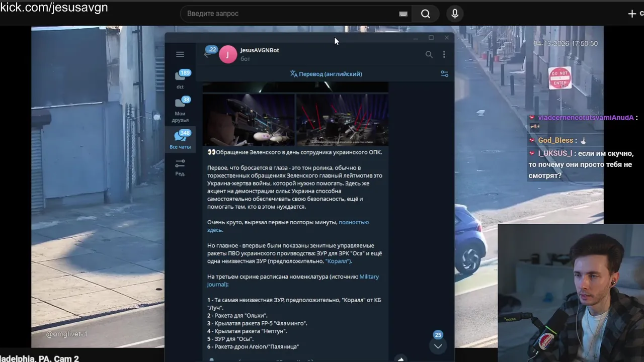Image resolution: width=644 pixels, height=362 pixels.
Task: Start voice search with microphone icon
Action: 455,14
